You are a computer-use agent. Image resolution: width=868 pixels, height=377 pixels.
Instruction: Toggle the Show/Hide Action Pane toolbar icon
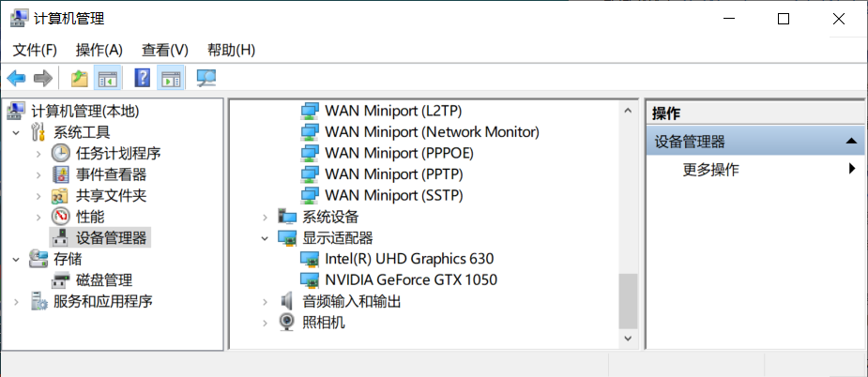point(171,78)
